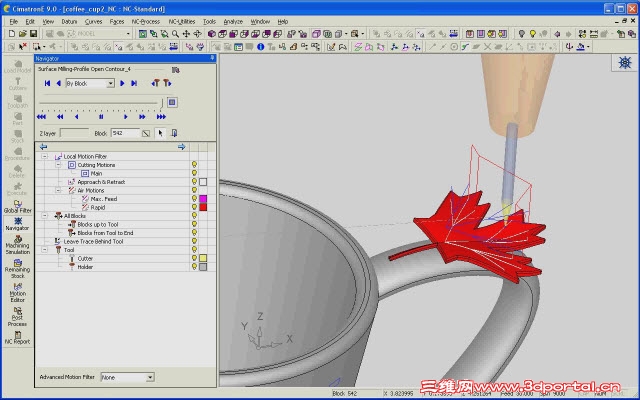Toggle visibility bulb for Holder
This screenshot has width=640, height=400.
(194, 267)
